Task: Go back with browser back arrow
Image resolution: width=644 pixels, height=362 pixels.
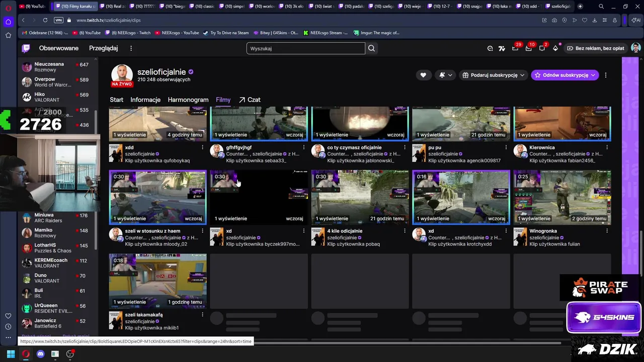Action: 23,20
